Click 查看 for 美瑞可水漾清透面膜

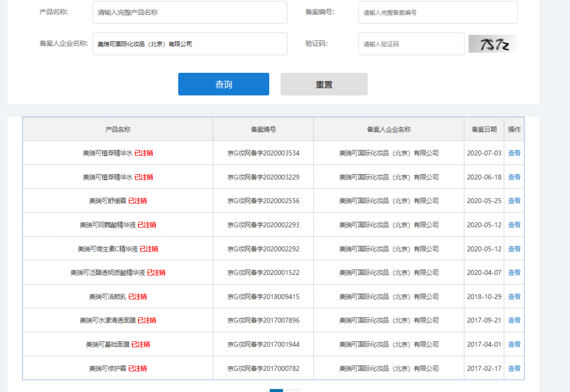(x=514, y=320)
